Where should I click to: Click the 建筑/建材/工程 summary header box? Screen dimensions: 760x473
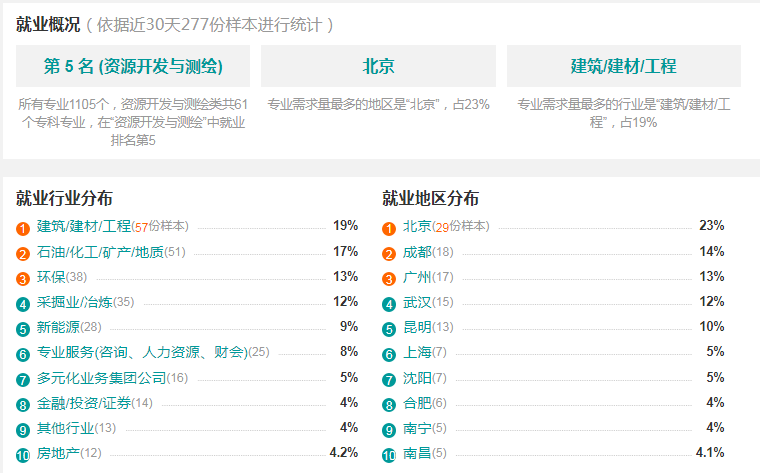click(624, 66)
